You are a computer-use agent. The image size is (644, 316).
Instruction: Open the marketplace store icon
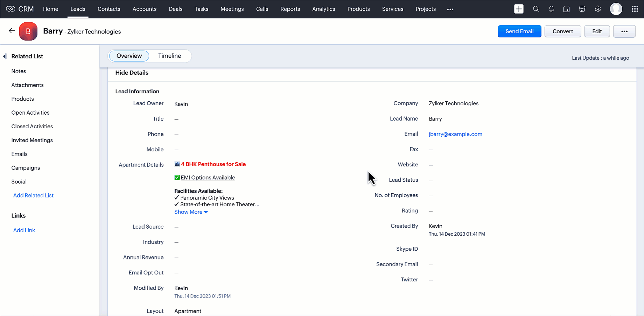coord(582,9)
